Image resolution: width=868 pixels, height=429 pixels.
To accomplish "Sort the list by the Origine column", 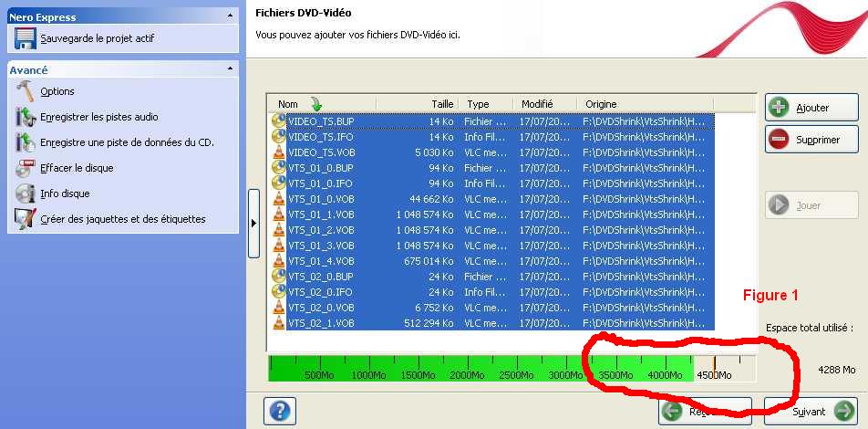I will [x=646, y=104].
